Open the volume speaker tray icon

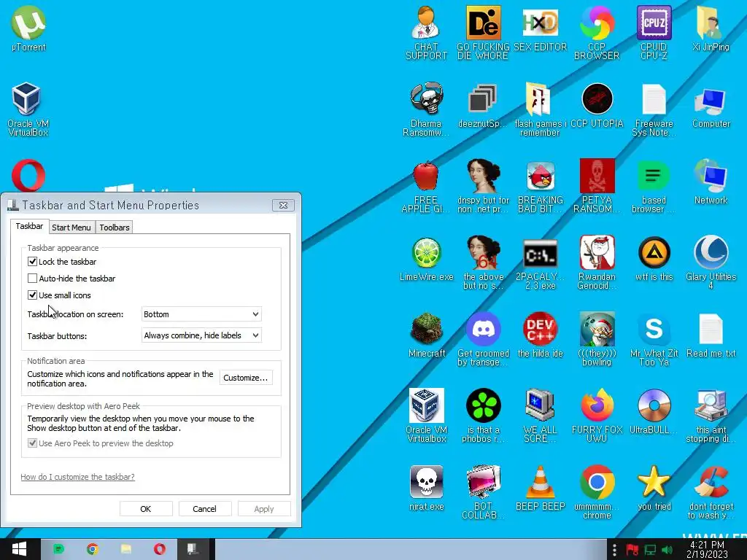point(667,550)
